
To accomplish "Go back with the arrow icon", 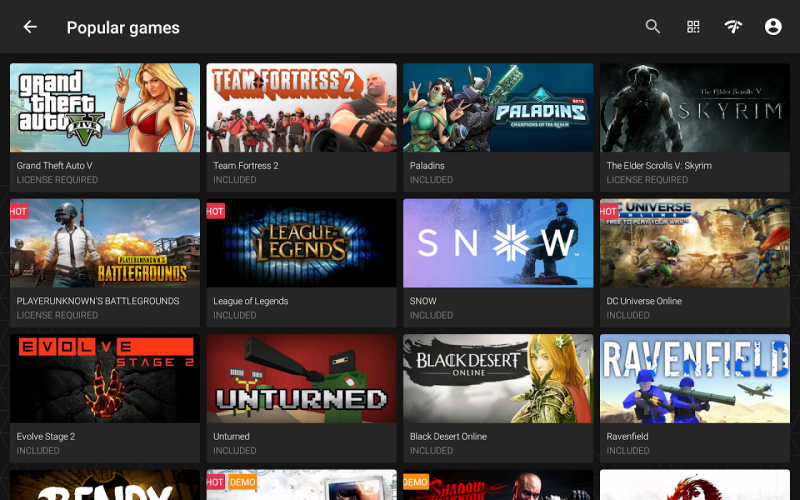I will click(30, 27).
